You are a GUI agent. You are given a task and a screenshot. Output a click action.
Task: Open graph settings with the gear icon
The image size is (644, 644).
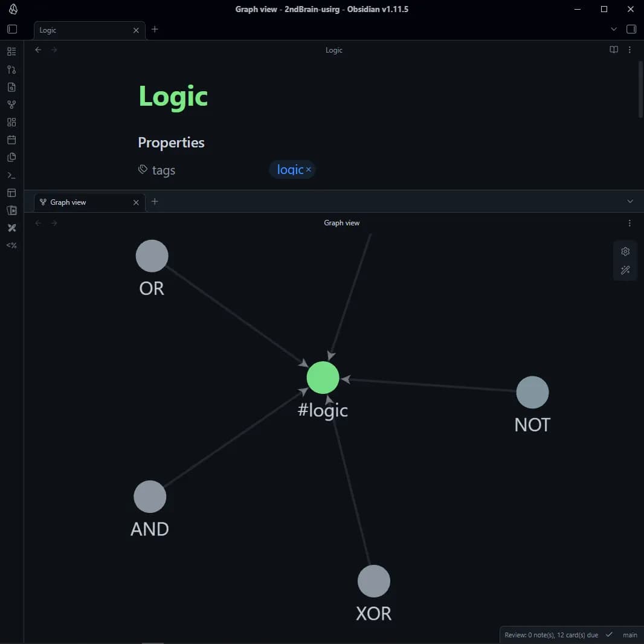tap(625, 251)
